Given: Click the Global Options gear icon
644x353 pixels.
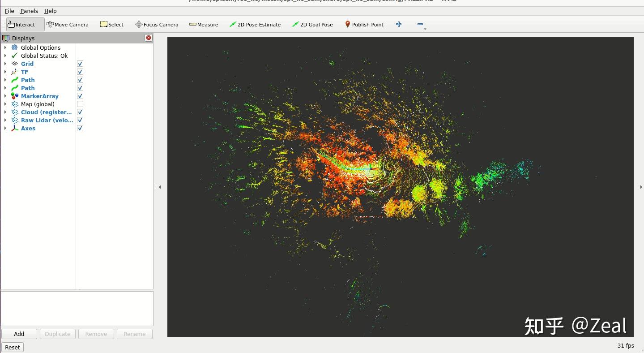Looking at the screenshot, I should coord(15,47).
